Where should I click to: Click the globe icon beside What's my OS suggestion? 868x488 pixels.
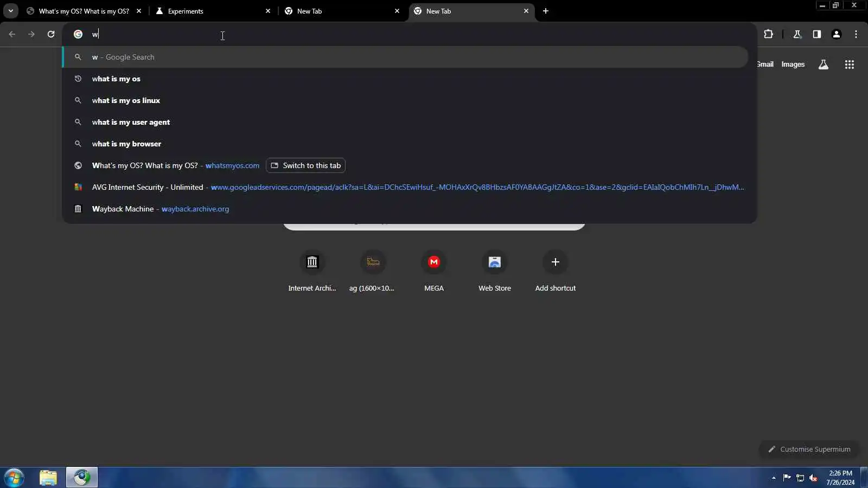pos(78,165)
